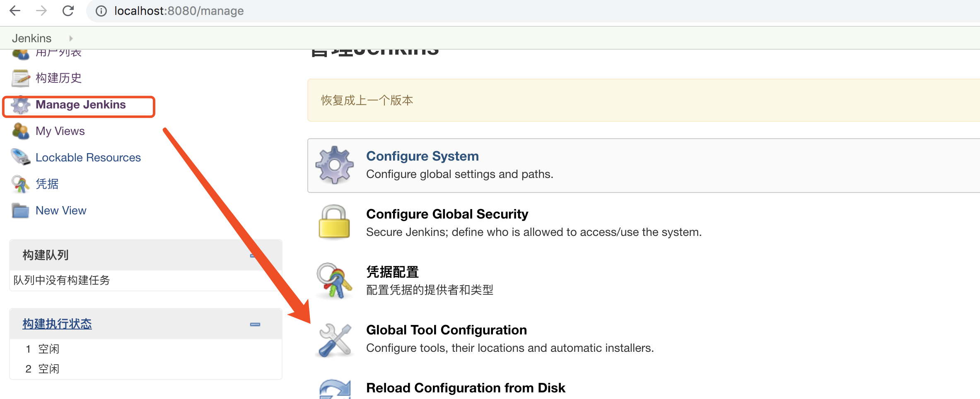Click the browser forward arrow
The image size is (980, 399).
pos(41,11)
